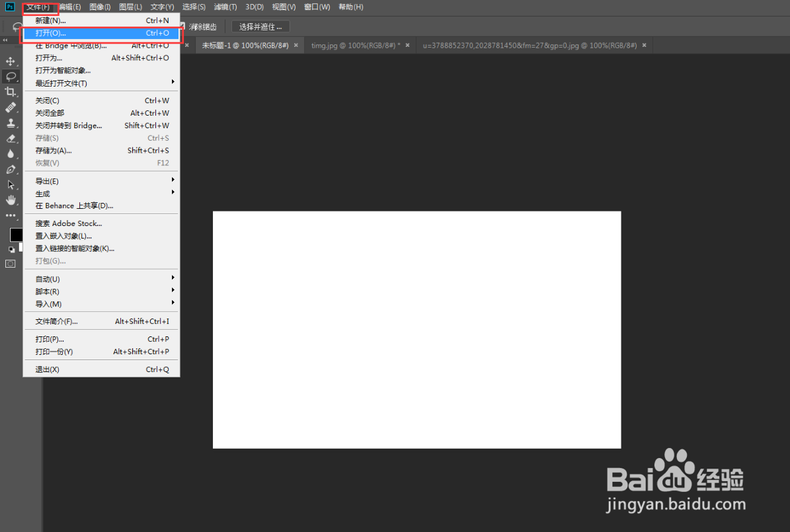Choose 置入嵌入对象(L)... entry

101,236
